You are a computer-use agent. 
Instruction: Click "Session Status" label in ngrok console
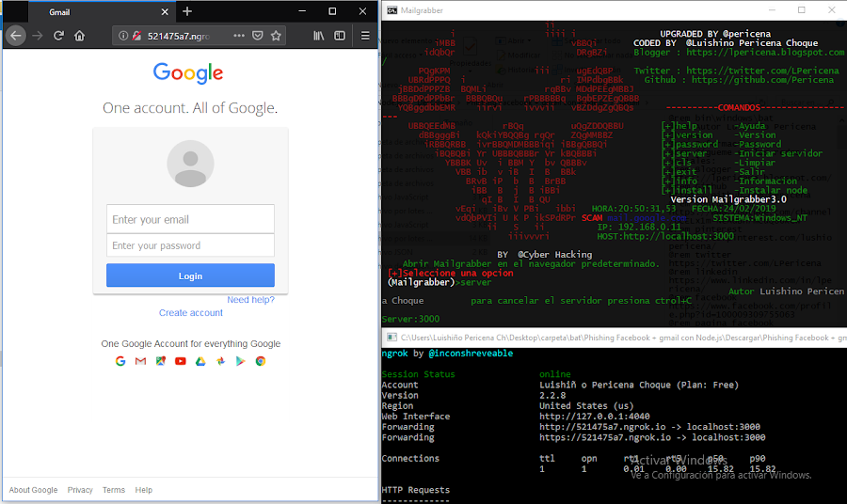pyautogui.click(x=418, y=374)
